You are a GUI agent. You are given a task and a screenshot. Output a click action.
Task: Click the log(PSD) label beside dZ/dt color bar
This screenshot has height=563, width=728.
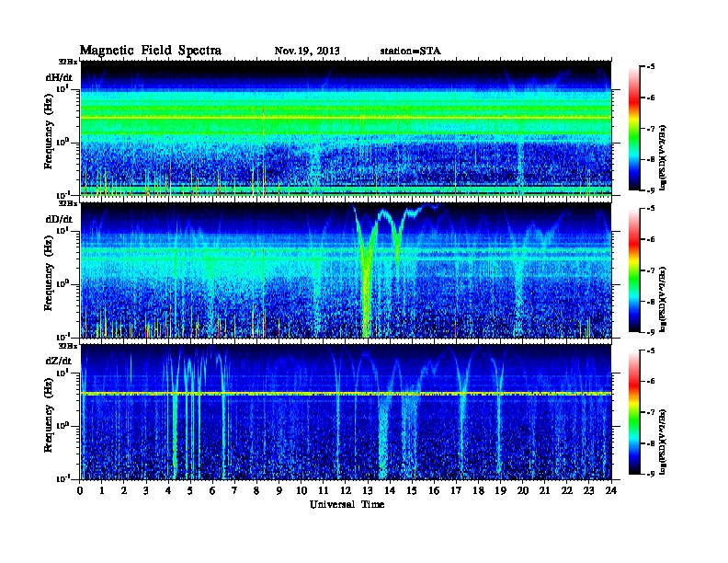click(x=664, y=442)
